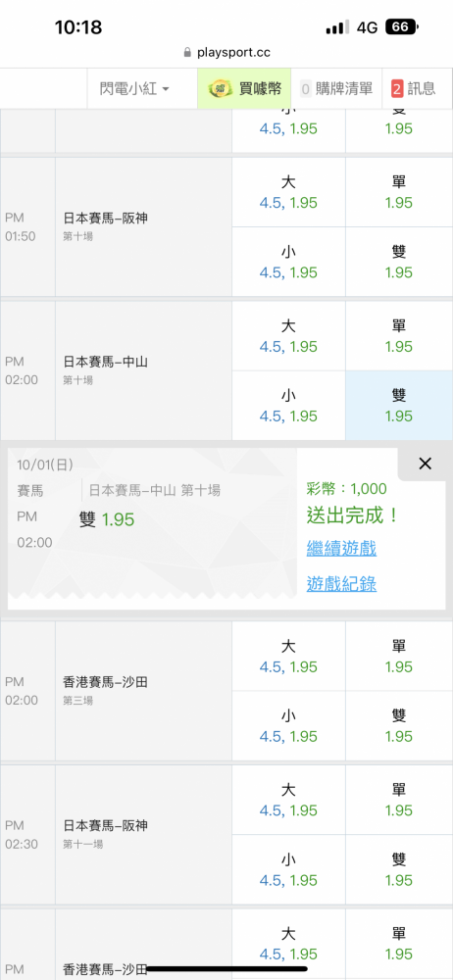The height and width of the screenshot is (980, 453).
Task: Click the red message count badge
Action: coord(397,89)
